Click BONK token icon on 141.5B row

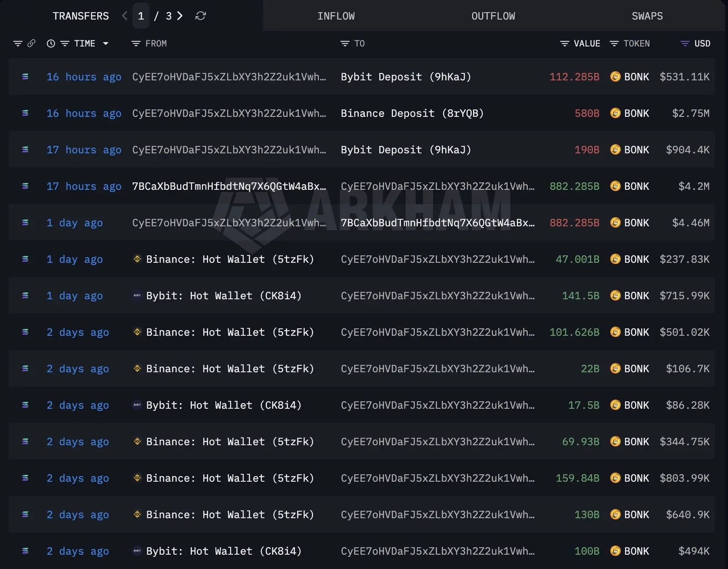click(x=615, y=295)
